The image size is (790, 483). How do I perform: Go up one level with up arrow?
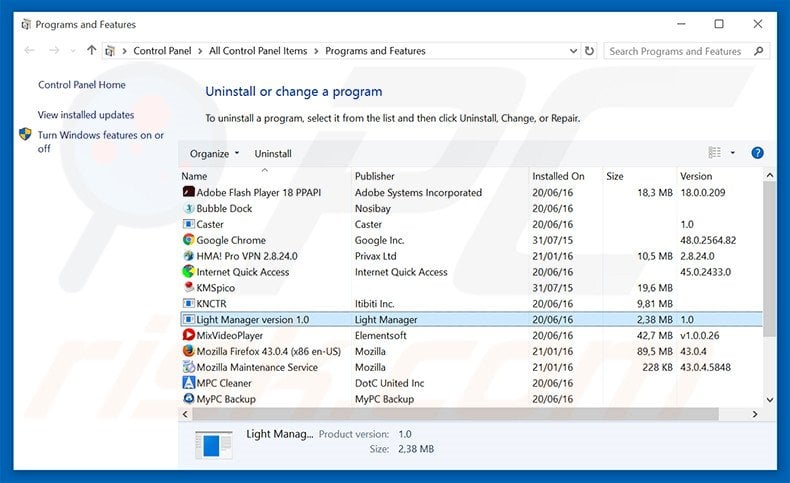(92, 51)
